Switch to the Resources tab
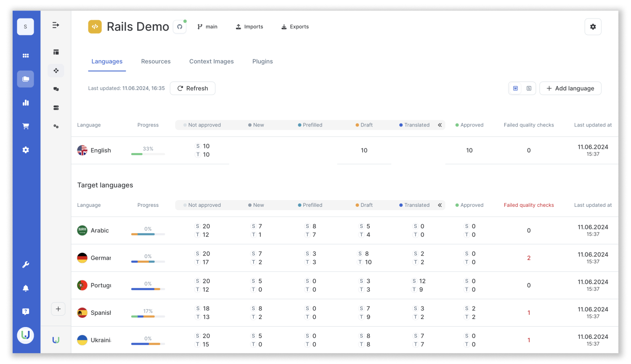Viewport: 631px width, 364px height. coord(156,61)
